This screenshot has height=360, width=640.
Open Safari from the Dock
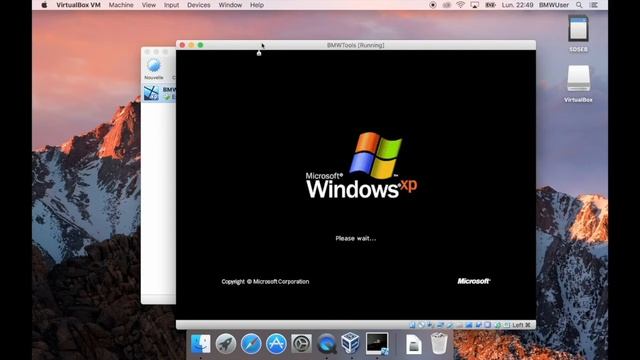[x=251, y=344]
